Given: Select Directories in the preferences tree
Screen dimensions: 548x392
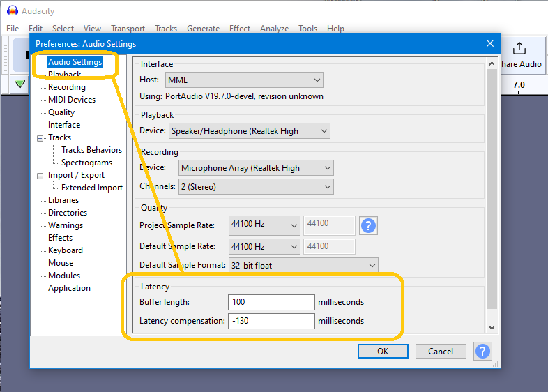Looking at the screenshot, I should pyautogui.click(x=68, y=213).
